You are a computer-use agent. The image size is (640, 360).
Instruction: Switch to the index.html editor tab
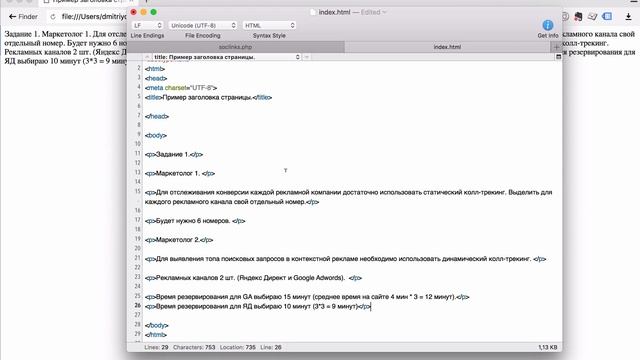point(447,47)
